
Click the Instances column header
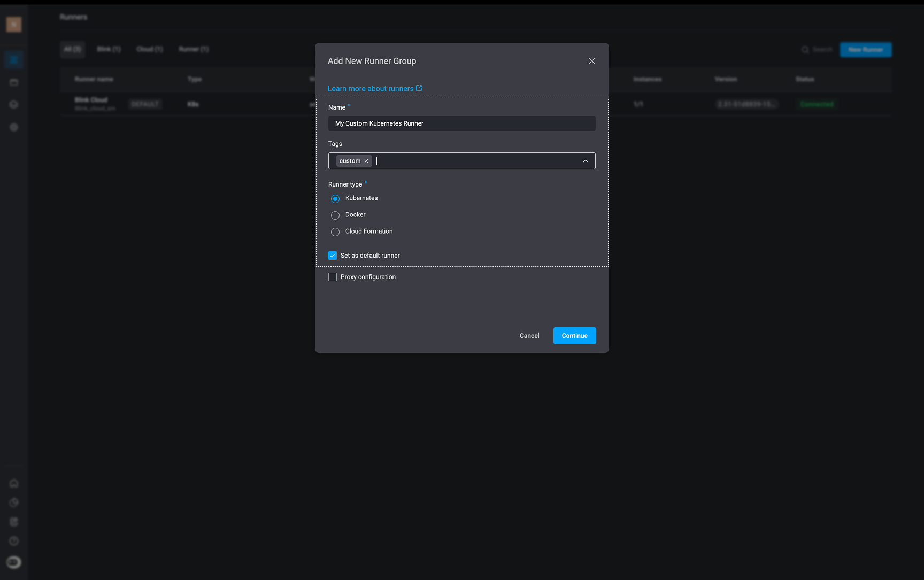click(648, 79)
